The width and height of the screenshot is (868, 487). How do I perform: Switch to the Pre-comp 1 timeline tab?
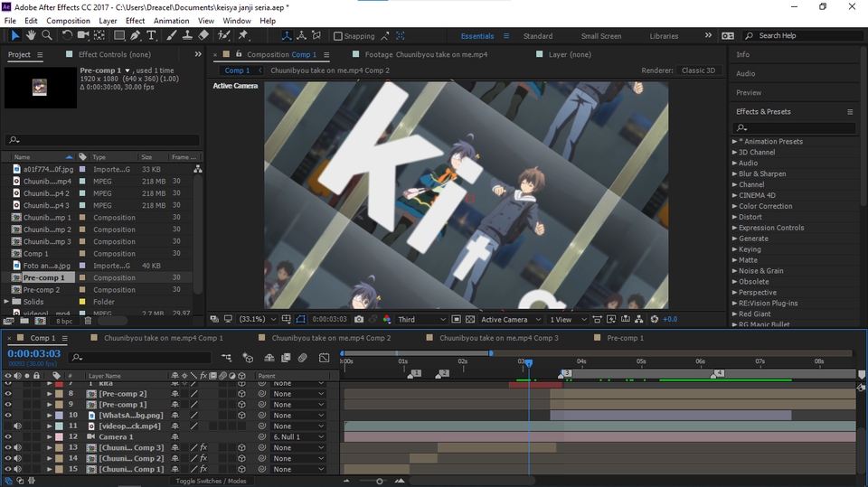click(x=625, y=338)
